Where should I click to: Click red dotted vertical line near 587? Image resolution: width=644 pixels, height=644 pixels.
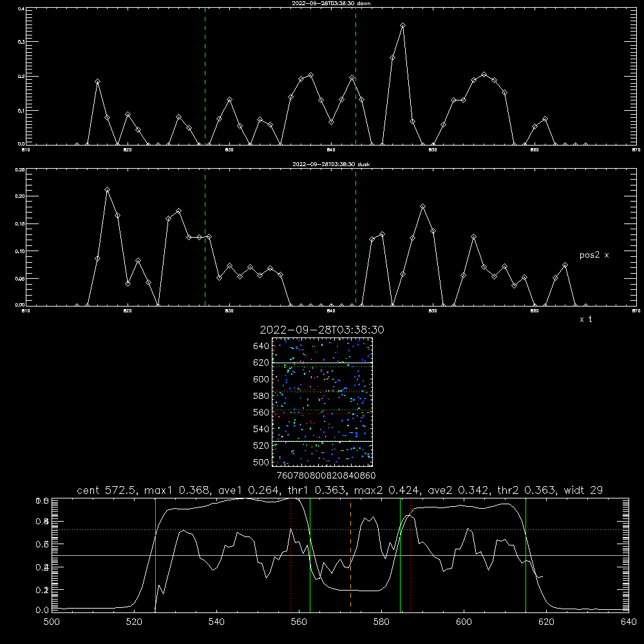(410, 554)
